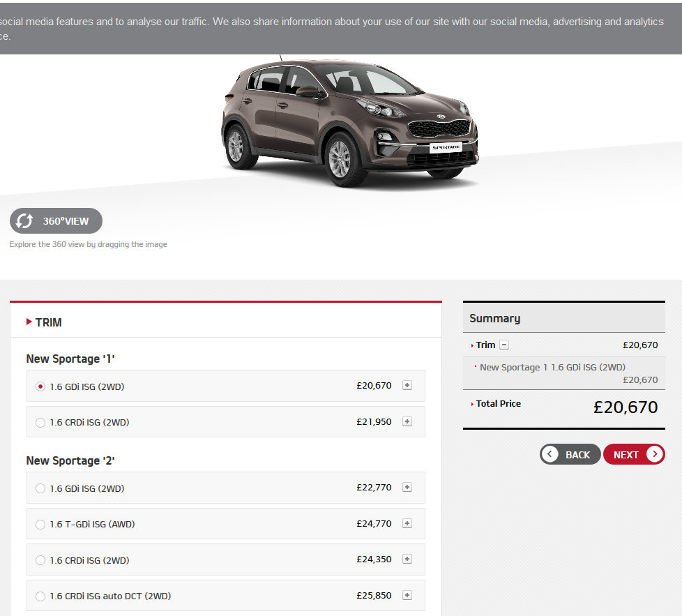Click the £25,850 price text
Viewport: 682px width, 616px height.
[374, 595]
